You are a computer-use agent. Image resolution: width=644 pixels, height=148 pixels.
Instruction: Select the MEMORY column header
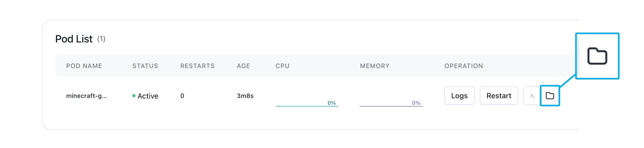coord(375,66)
